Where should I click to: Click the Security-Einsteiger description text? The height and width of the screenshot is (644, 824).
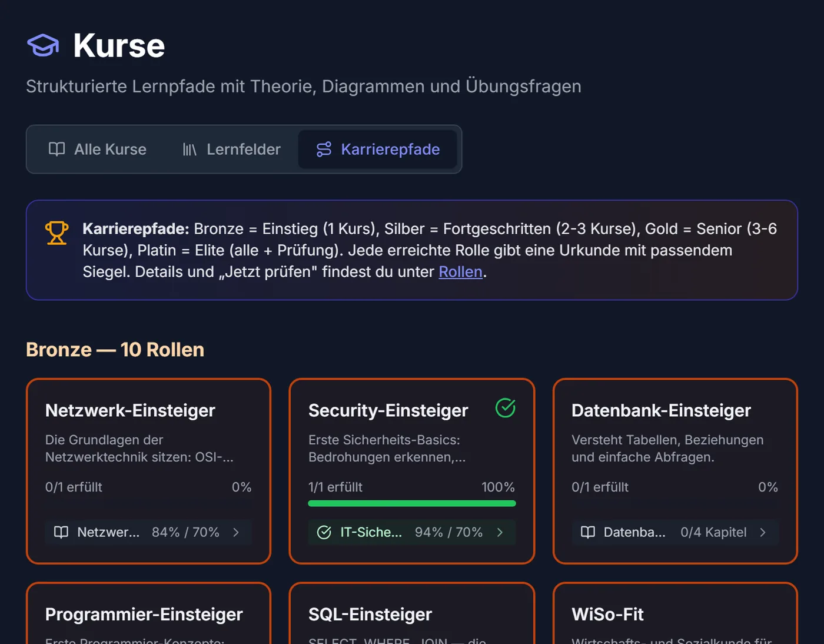[x=387, y=449]
